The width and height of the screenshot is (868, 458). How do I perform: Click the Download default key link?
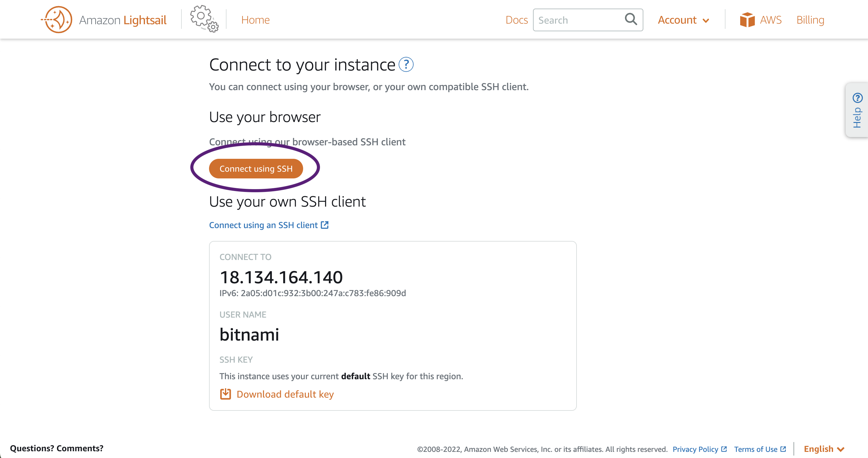click(285, 394)
